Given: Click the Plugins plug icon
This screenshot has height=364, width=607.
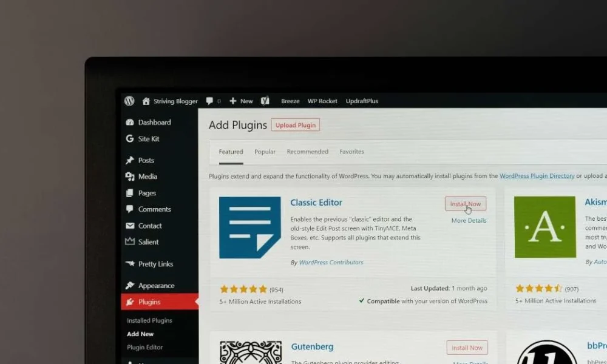Looking at the screenshot, I should click(130, 302).
